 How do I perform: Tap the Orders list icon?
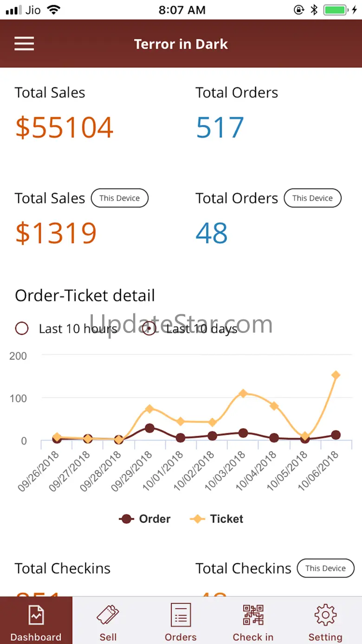pyautogui.click(x=181, y=615)
